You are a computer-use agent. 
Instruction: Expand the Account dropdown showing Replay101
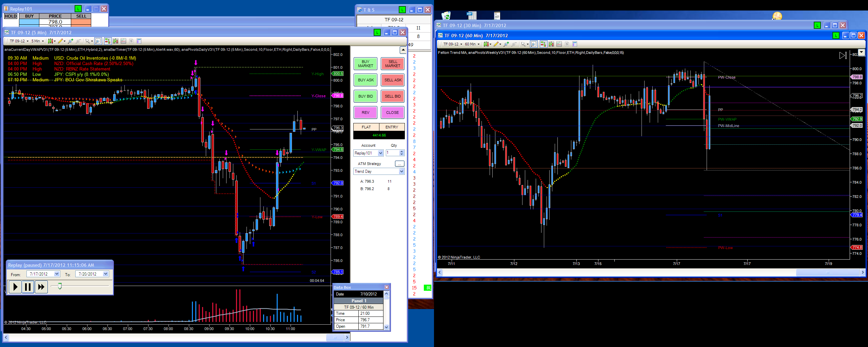click(380, 153)
